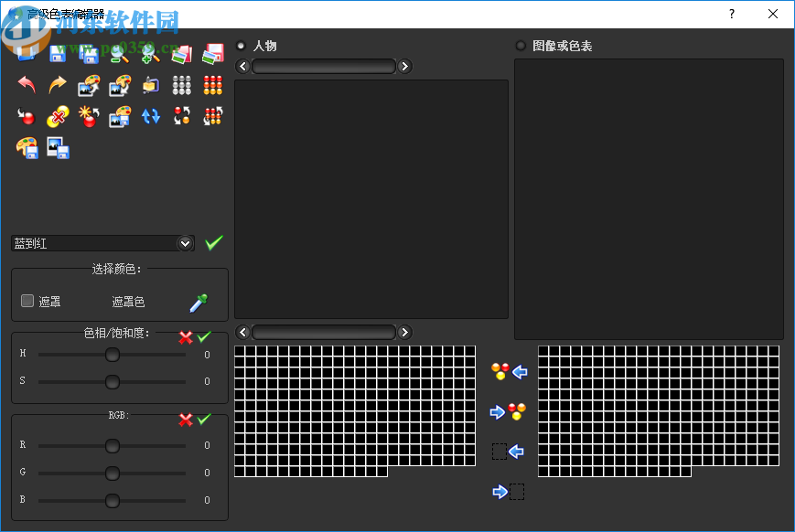Save image with pink floppy icon

coord(213,54)
